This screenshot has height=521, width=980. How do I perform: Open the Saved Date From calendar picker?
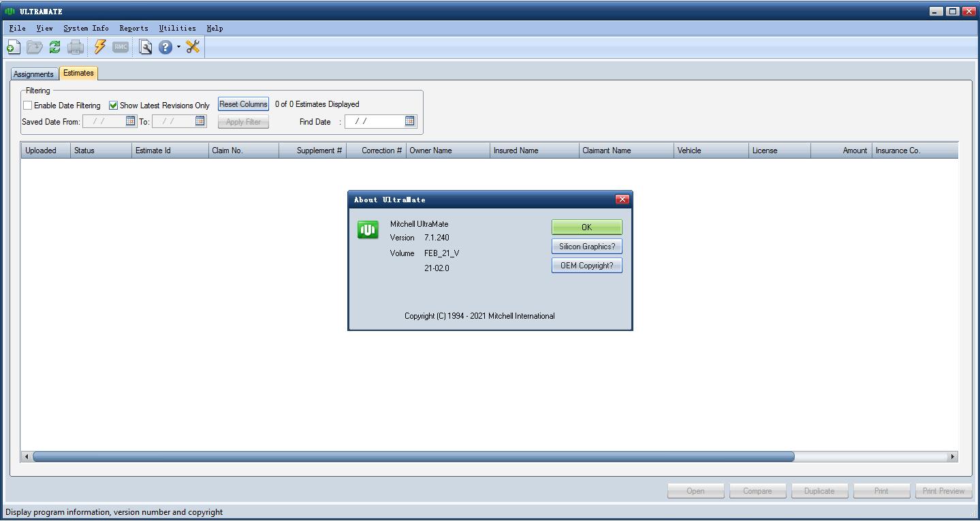[x=130, y=121]
